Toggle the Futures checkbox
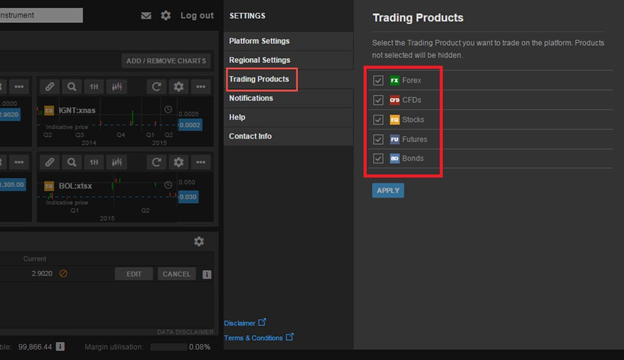Viewport: 624px width, 360px height. (378, 139)
